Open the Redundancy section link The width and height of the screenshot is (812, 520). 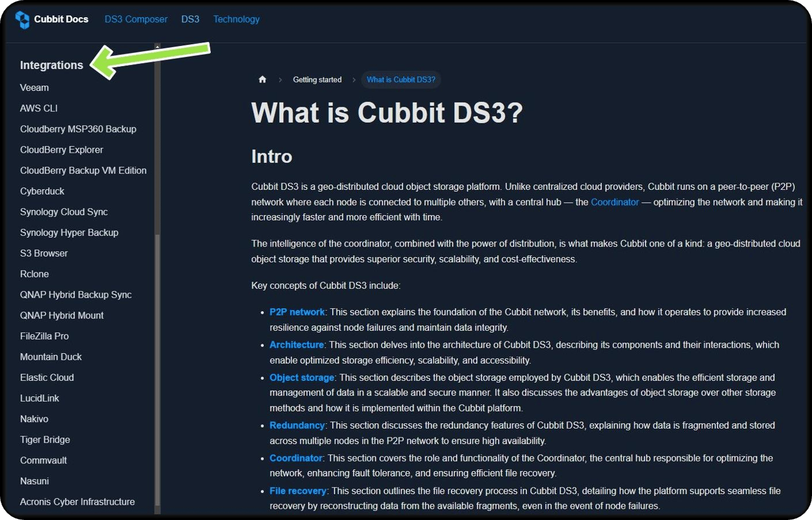pyautogui.click(x=297, y=425)
